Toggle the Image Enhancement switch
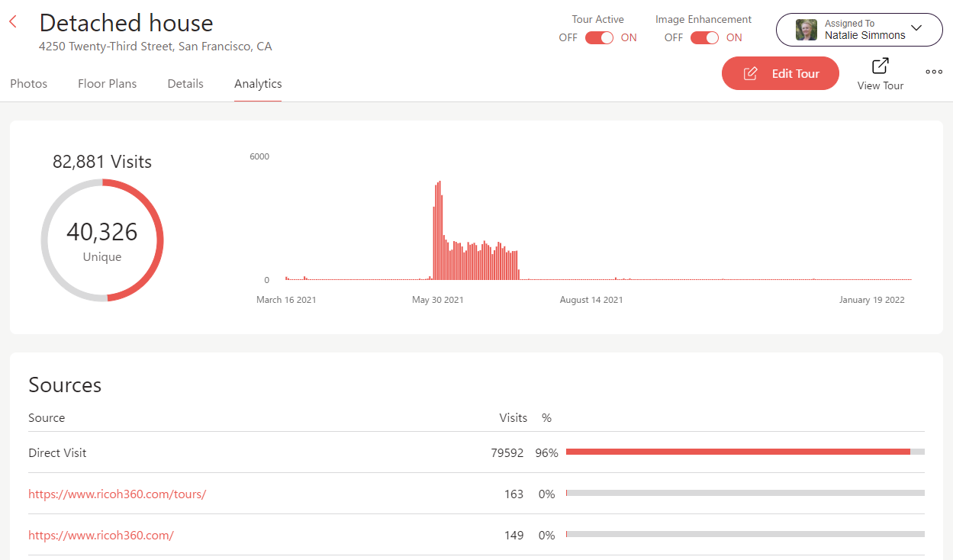This screenshot has height=560, width=953. [704, 37]
